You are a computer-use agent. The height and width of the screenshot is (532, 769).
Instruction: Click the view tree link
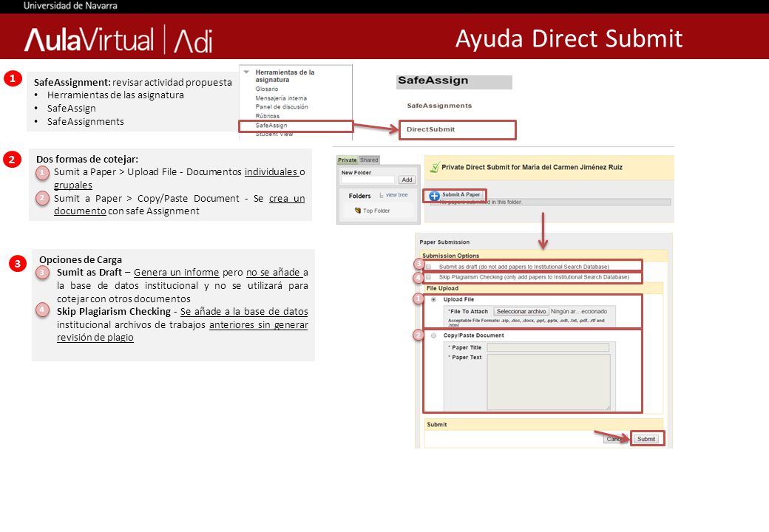[397, 195]
